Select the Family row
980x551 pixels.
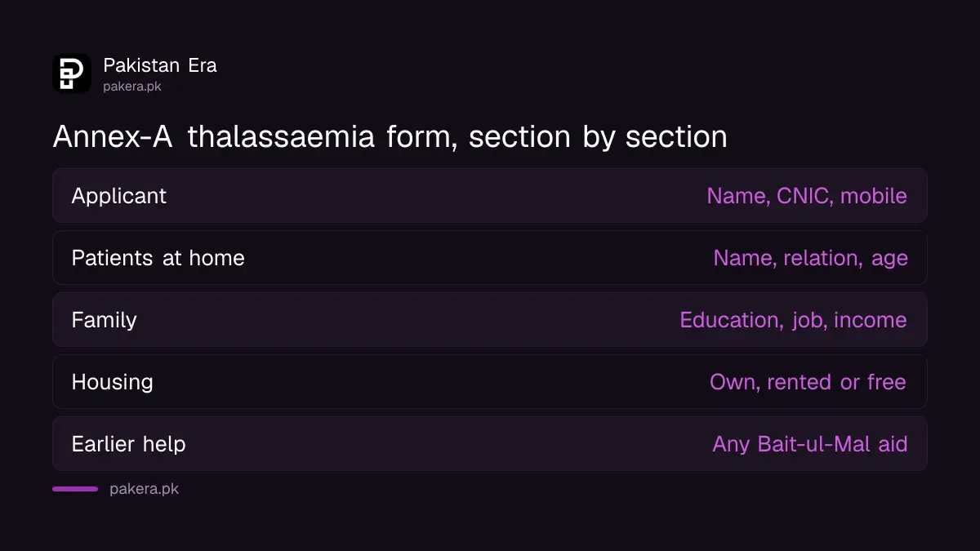(490, 320)
